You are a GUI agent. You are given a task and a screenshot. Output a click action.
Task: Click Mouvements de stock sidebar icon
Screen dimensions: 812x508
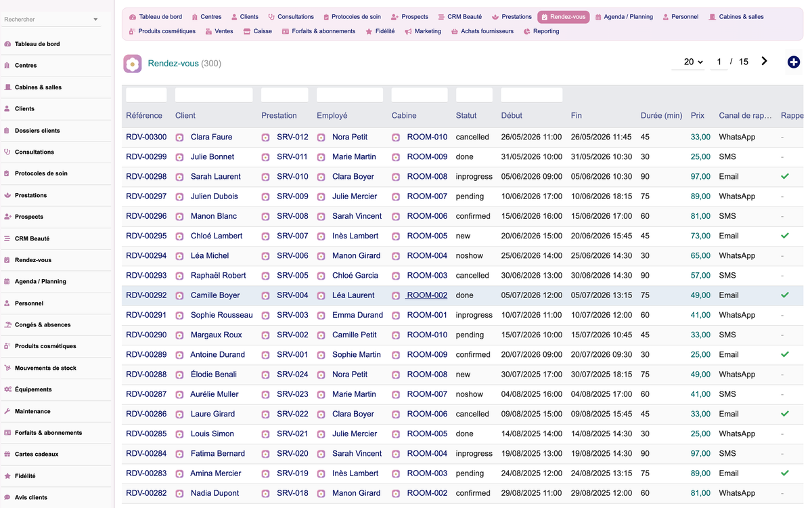7,368
